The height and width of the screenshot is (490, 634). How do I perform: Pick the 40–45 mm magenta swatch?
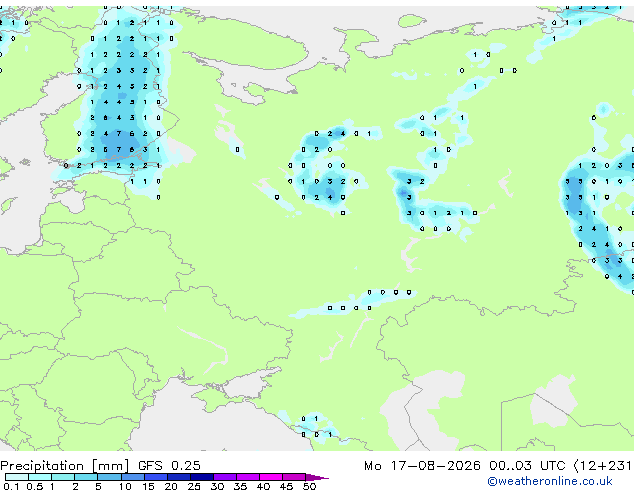tap(271, 477)
